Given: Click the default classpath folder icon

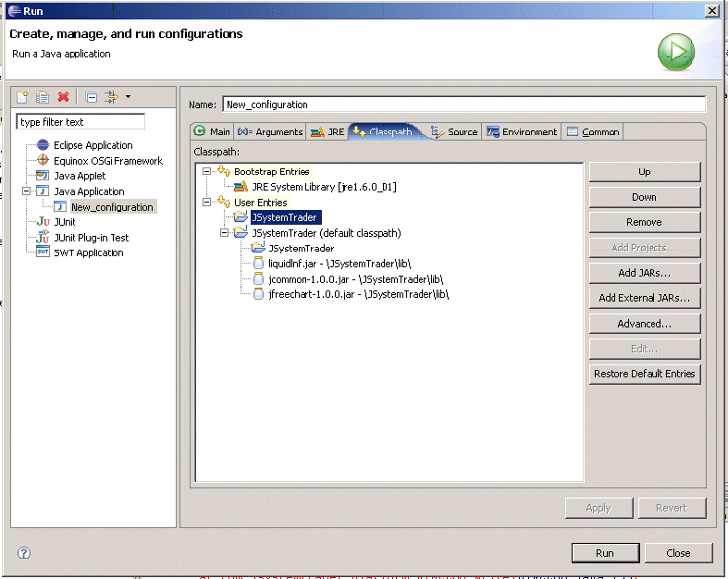Looking at the screenshot, I should pos(241,232).
